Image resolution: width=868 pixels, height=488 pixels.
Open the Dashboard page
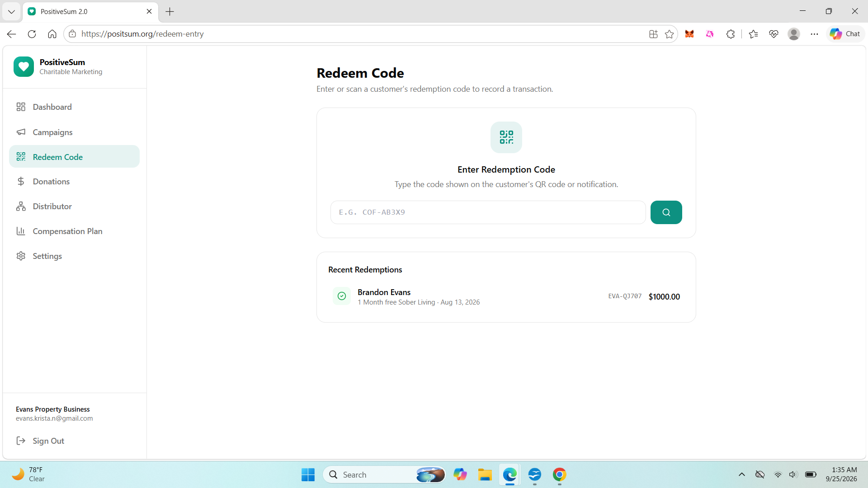click(x=74, y=107)
